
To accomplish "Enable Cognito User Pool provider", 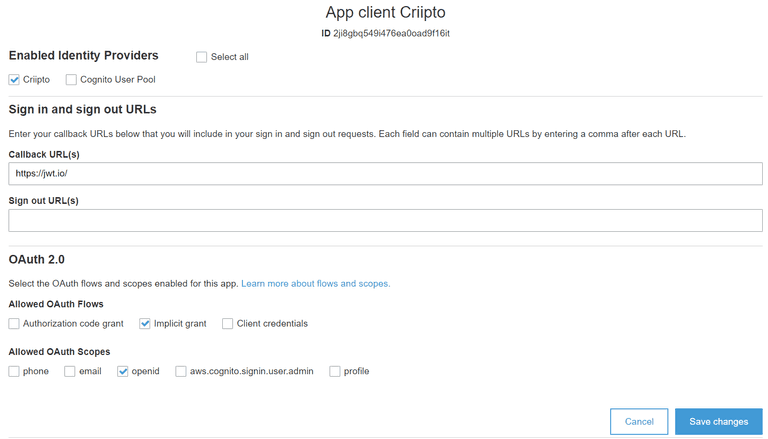I will tap(71, 79).
